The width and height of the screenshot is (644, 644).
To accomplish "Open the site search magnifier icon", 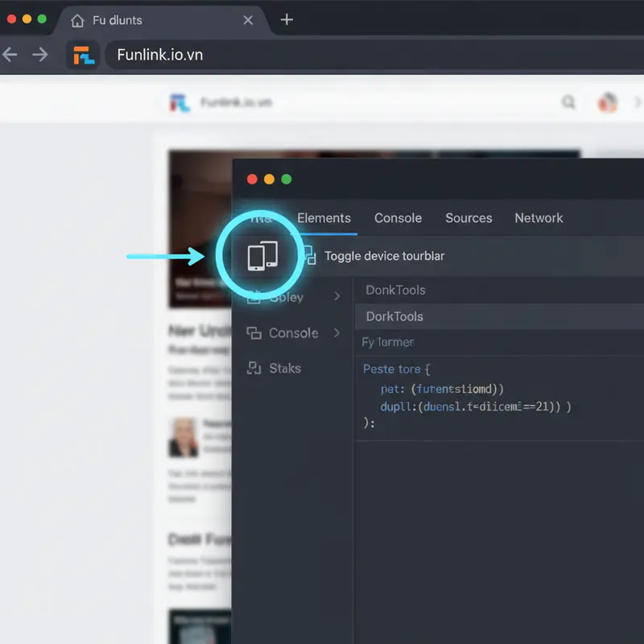I will click(569, 102).
